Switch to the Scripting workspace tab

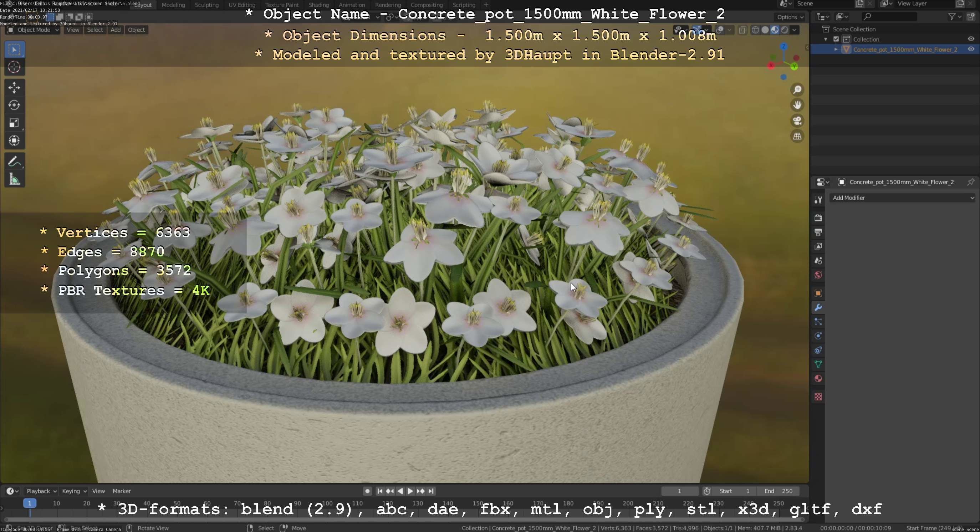pyautogui.click(x=464, y=5)
